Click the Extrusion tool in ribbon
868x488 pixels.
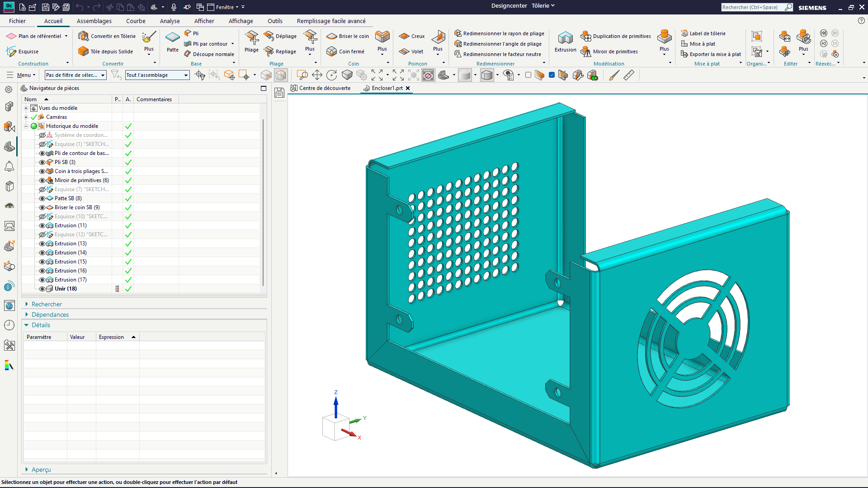click(565, 42)
